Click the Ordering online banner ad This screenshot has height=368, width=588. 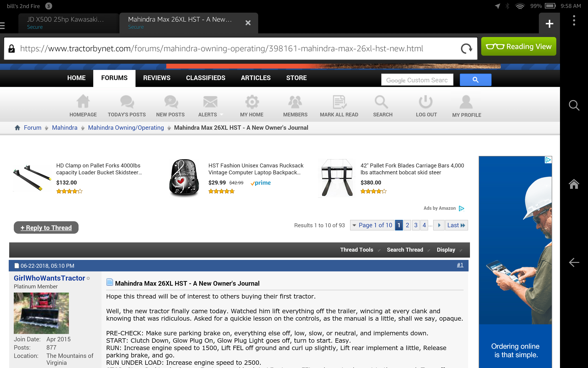tap(515, 262)
